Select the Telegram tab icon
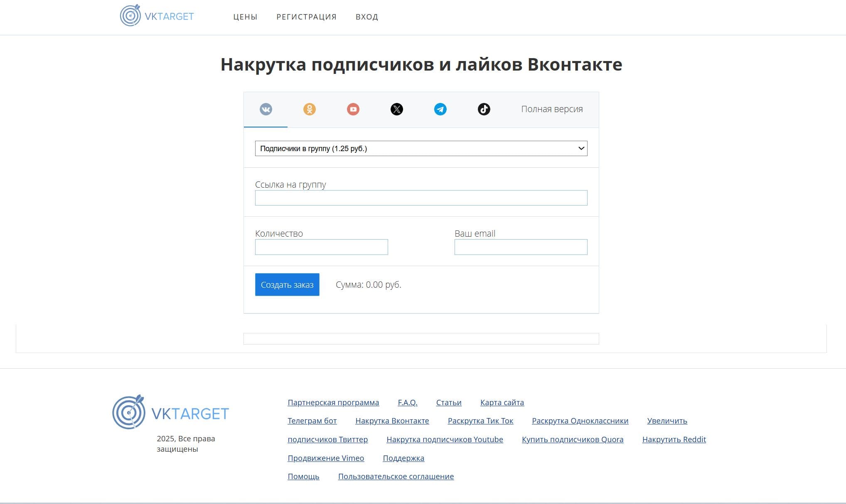Screen dimensions: 846x504 pos(440,109)
